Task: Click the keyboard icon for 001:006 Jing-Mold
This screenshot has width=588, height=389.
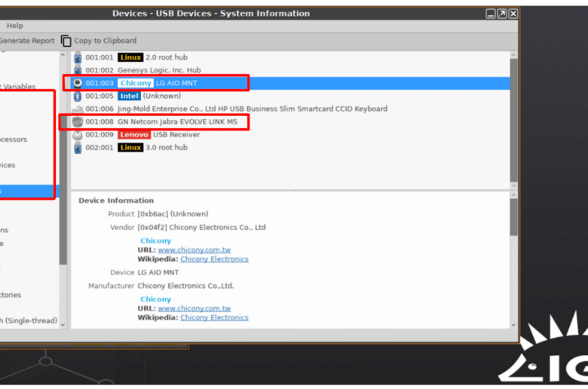Action: [78, 109]
